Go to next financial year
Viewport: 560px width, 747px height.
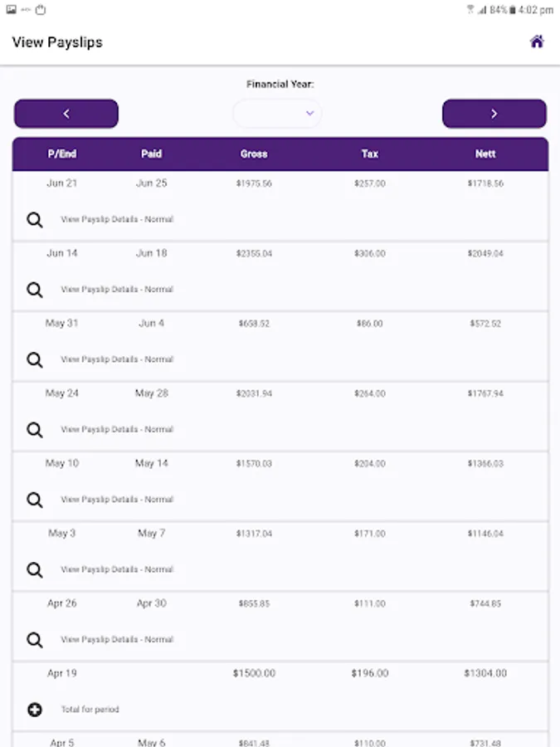pos(494,114)
